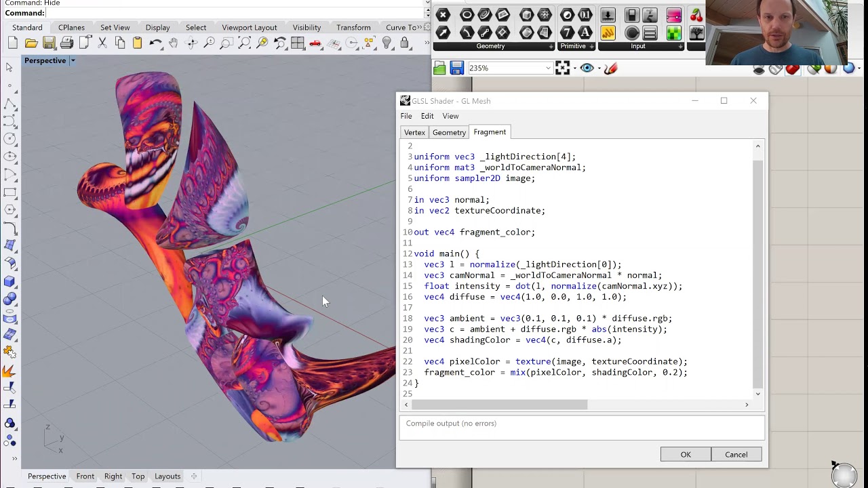Select the Grasshopper Point parameter icon

coord(443,15)
